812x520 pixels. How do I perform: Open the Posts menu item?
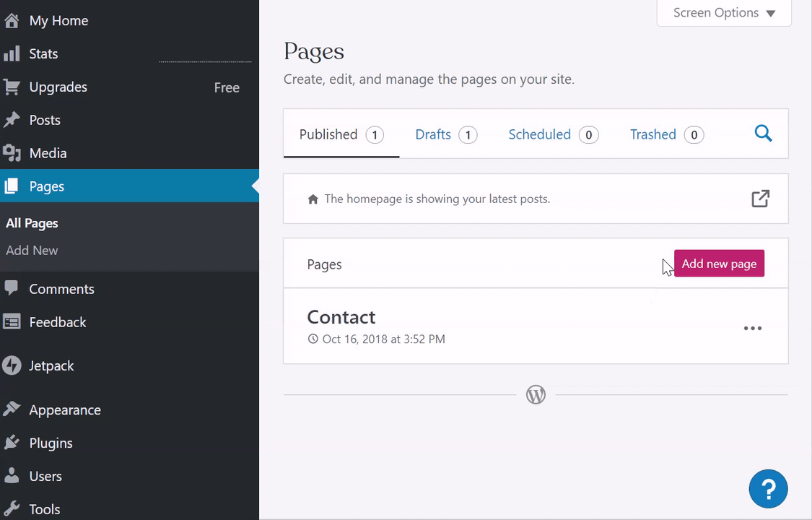click(x=129, y=120)
